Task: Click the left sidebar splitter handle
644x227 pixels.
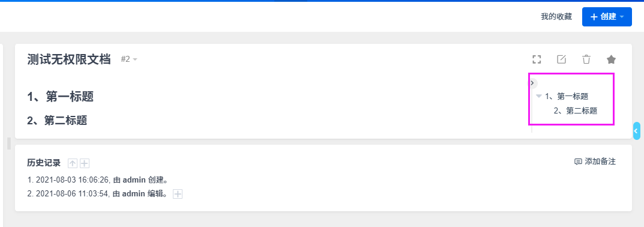Action: click(9, 143)
